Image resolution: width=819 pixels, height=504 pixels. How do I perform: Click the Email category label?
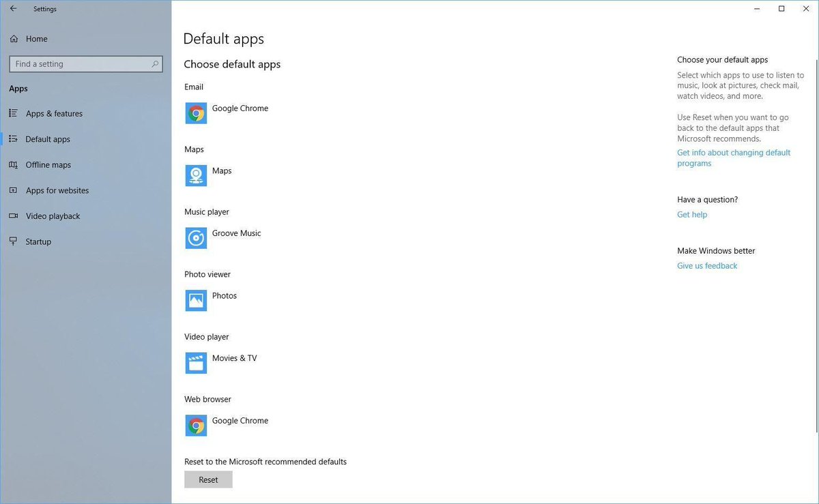pos(194,87)
